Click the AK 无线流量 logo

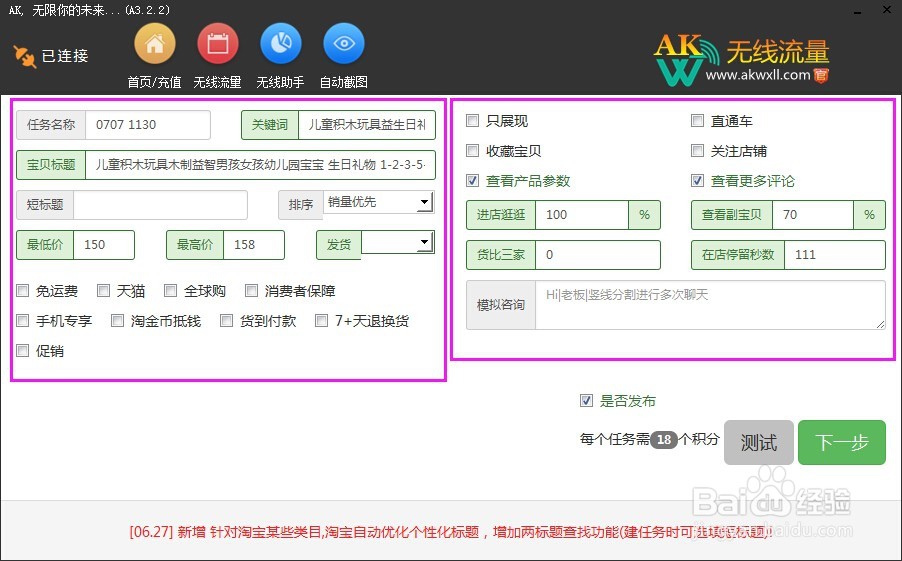742,60
